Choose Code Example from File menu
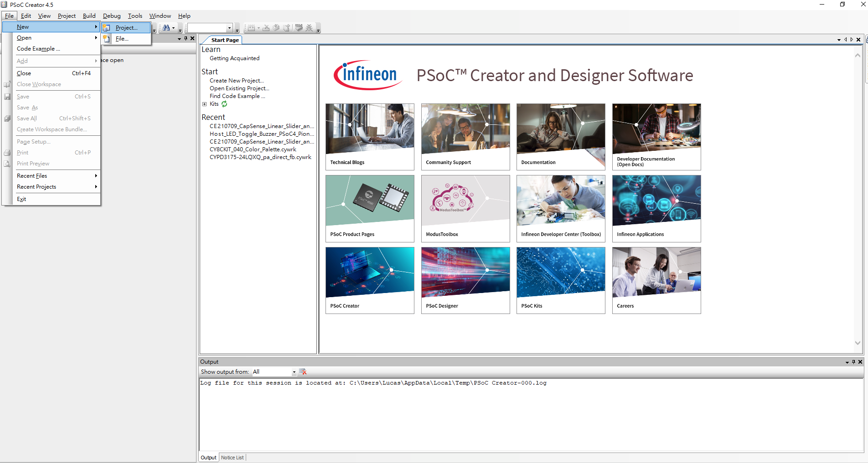 pyautogui.click(x=38, y=49)
